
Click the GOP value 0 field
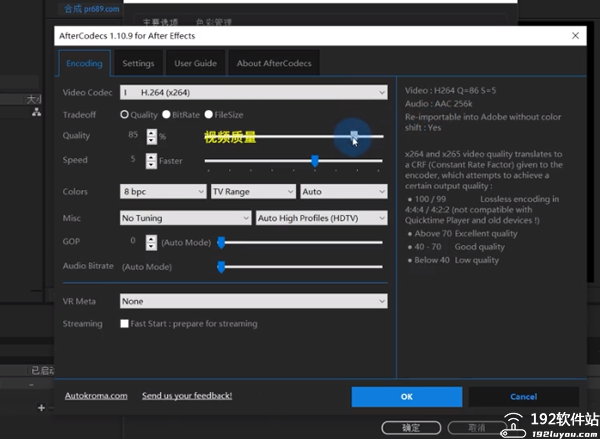click(133, 240)
